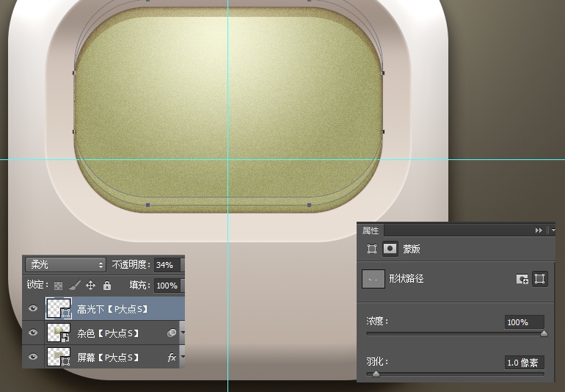Expand layer effects arrow on 屏幕 layer

tap(183, 357)
